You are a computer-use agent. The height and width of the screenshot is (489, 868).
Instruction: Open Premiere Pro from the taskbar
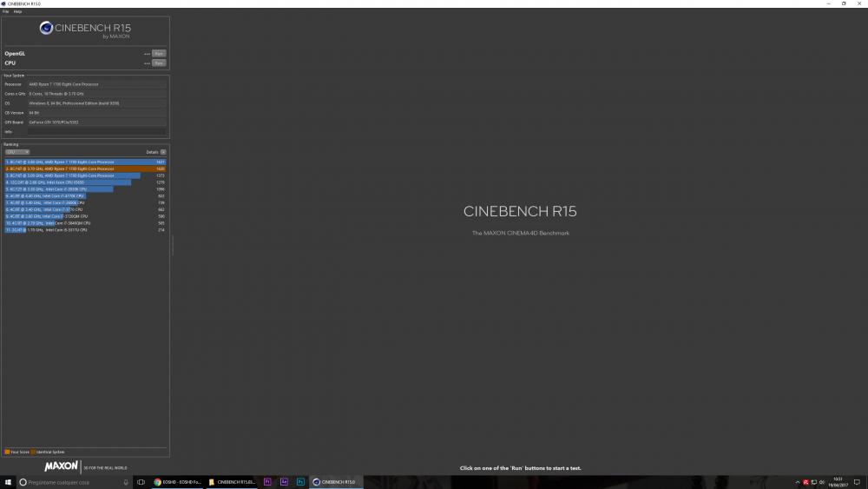pyautogui.click(x=267, y=482)
